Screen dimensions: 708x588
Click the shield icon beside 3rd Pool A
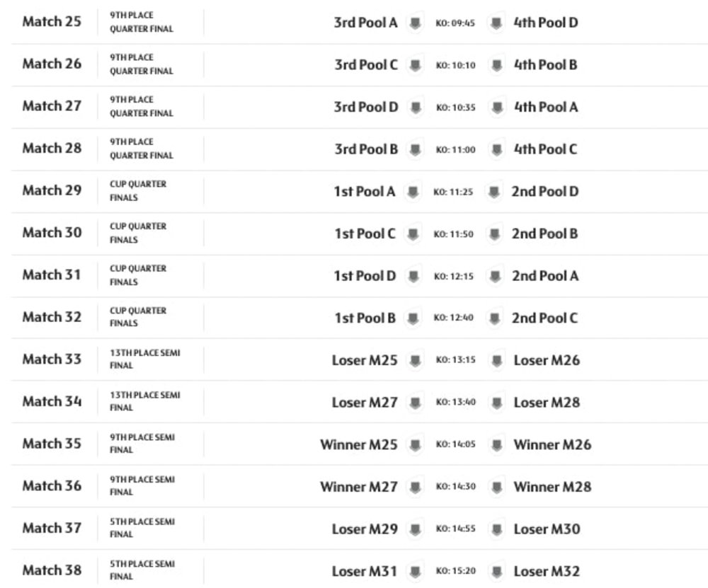pos(415,23)
